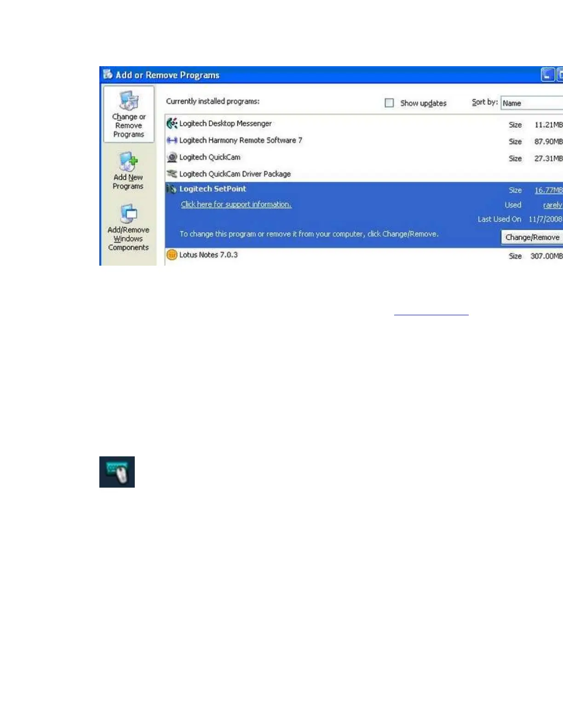Viewport: 563px width, 728px height.
Task: Click 'Currently installed programs:' label
Action: [x=213, y=101]
